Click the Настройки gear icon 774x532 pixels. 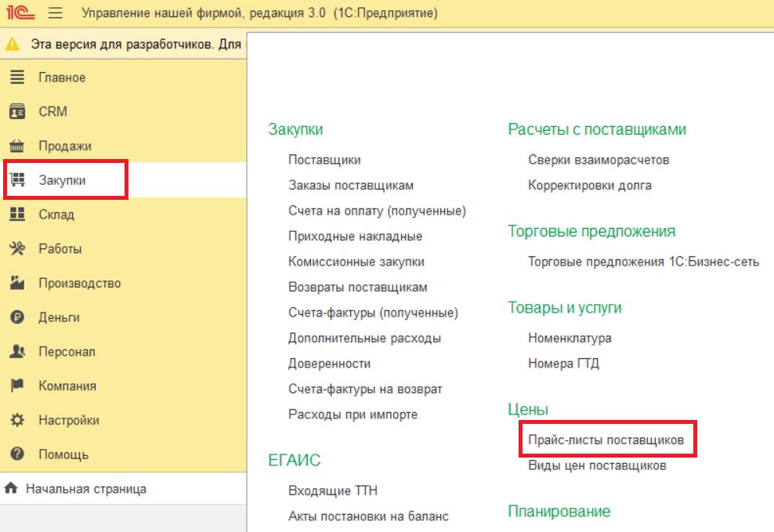click(x=17, y=420)
